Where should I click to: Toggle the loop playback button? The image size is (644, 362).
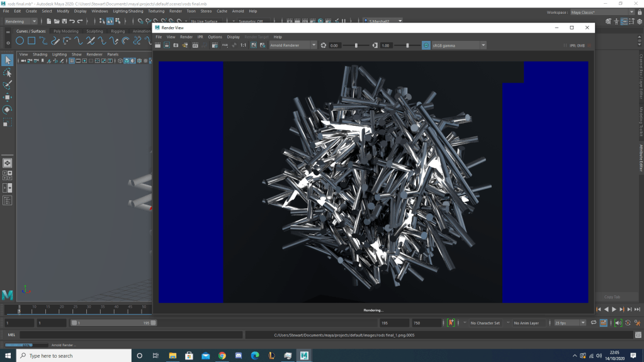pos(594,323)
